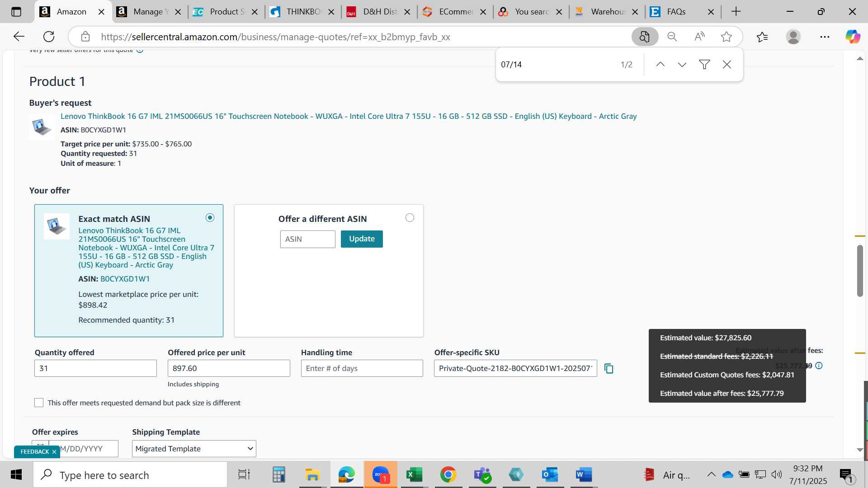Open a new browser tab
Image resolution: width=868 pixels, height=488 pixels.
tap(736, 12)
